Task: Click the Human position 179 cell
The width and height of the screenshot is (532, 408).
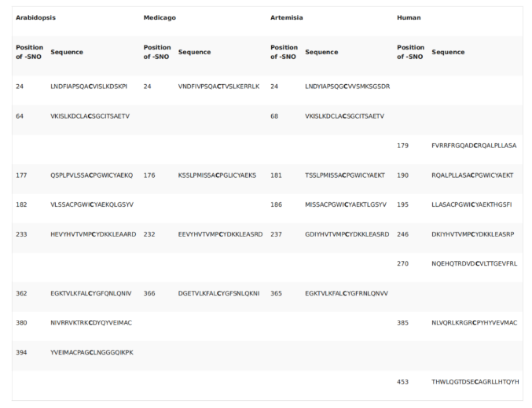Action: (x=405, y=145)
